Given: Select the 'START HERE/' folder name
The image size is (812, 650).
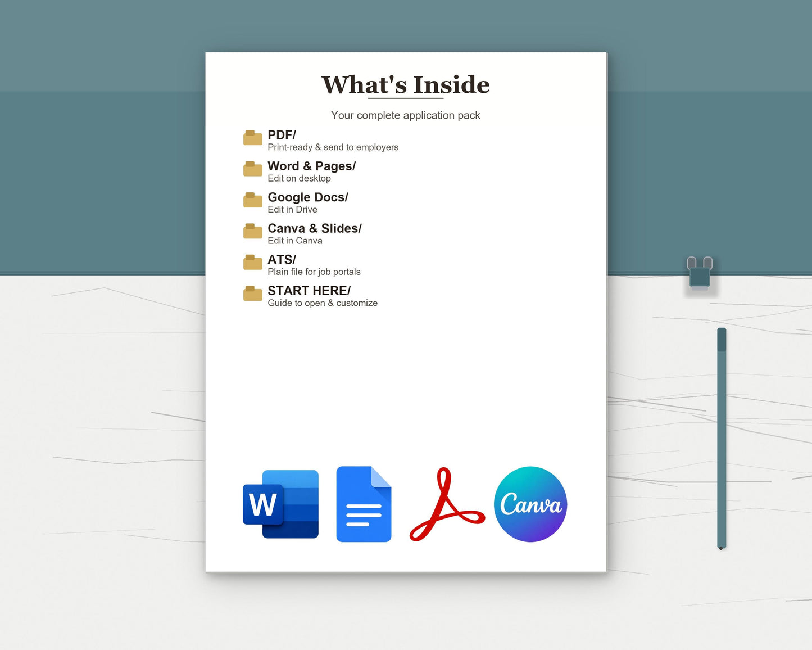Looking at the screenshot, I should 309,291.
